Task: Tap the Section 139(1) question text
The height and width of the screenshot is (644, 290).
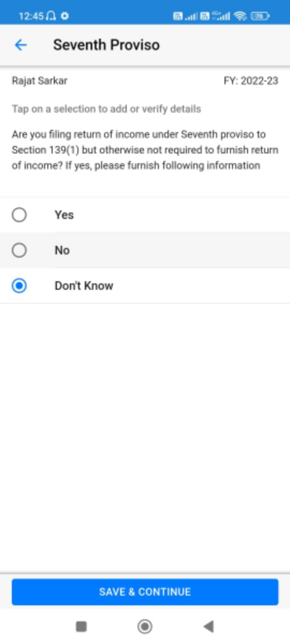Action: [145, 150]
